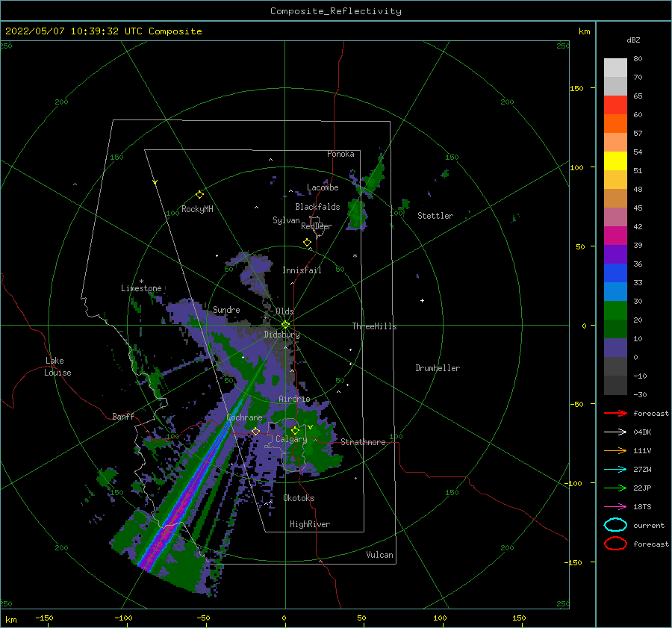The height and width of the screenshot is (628, 672).
Task: Click the Sylvan label on map
Action: pyautogui.click(x=286, y=220)
